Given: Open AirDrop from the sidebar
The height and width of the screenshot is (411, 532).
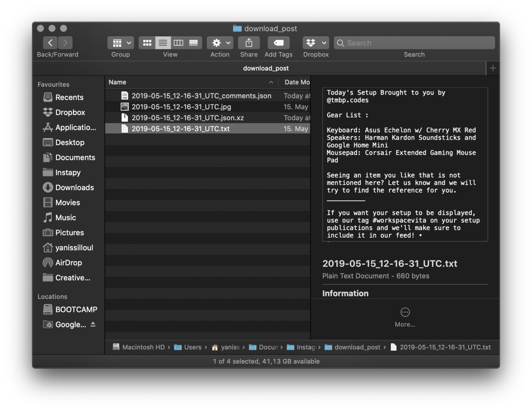Looking at the screenshot, I should (x=68, y=262).
